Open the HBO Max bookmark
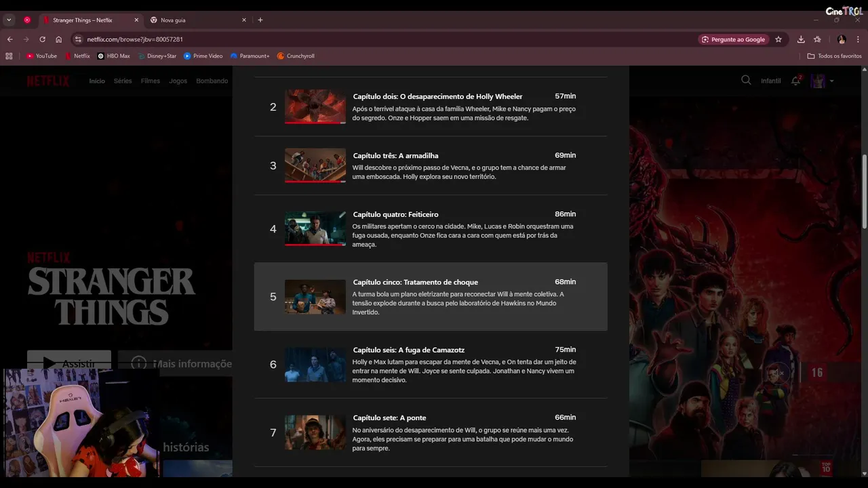The height and width of the screenshot is (488, 868). 114,56
